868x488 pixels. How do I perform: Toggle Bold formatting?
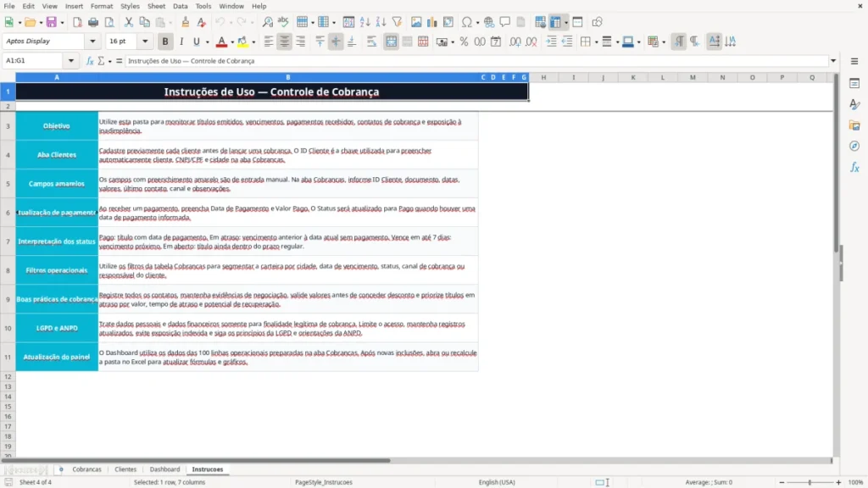coord(165,42)
